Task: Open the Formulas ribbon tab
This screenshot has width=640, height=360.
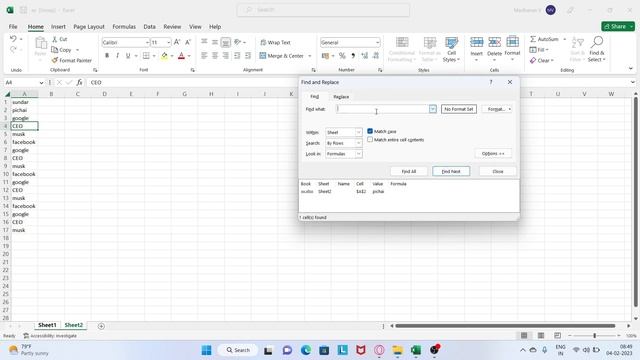Action: (x=124, y=27)
